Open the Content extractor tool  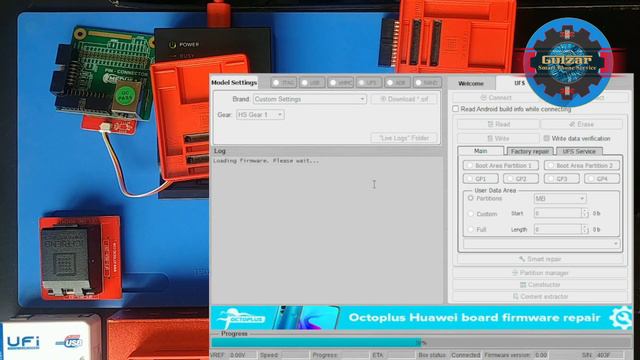coord(540,296)
